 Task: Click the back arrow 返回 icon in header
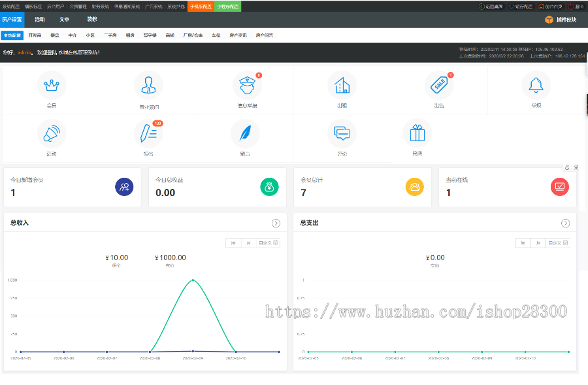pos(482,7)
